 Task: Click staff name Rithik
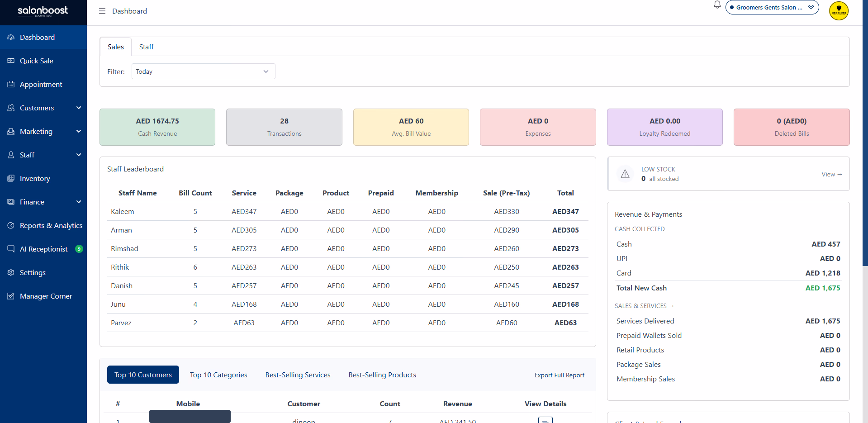click(120, 267)
